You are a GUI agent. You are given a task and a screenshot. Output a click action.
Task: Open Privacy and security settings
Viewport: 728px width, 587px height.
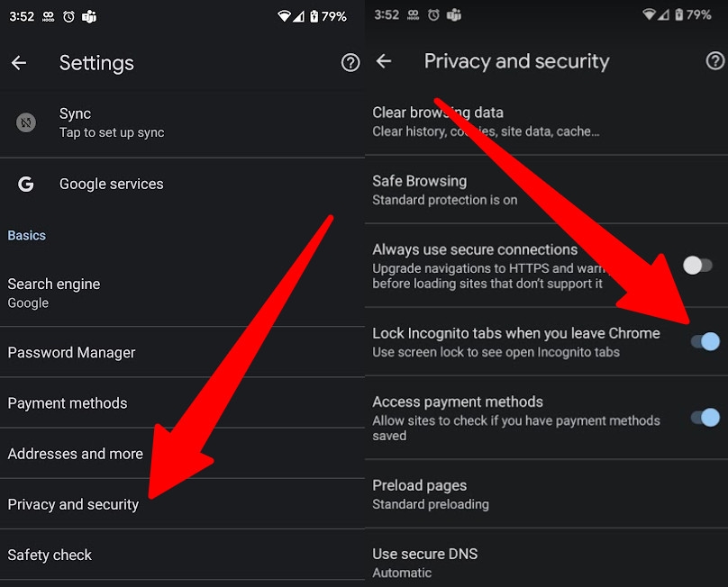73,504
